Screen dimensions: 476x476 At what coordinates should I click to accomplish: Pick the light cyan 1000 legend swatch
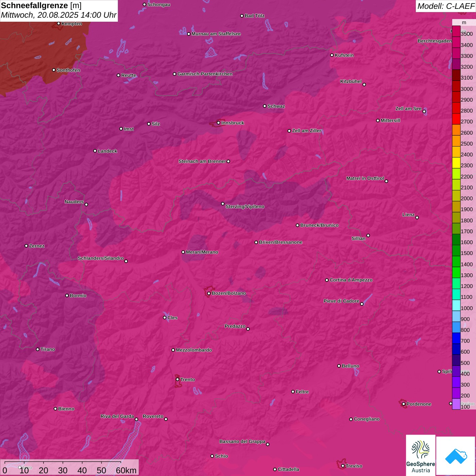[456, 305]
